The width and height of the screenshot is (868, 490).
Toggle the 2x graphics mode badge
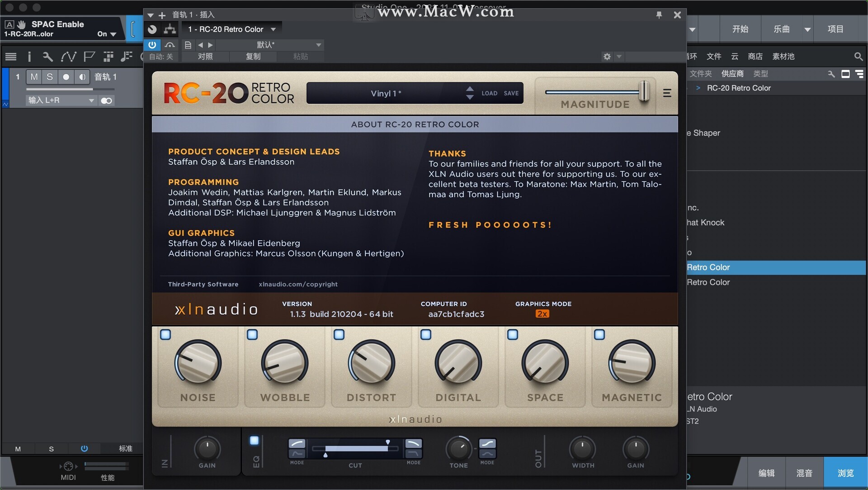coord(542,314)
